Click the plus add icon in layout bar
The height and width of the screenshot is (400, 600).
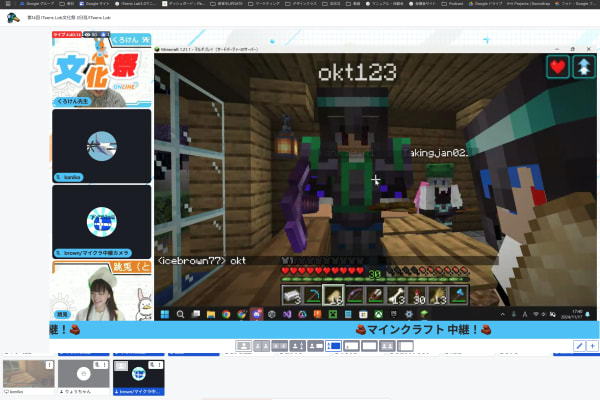[x=592, y=346]
